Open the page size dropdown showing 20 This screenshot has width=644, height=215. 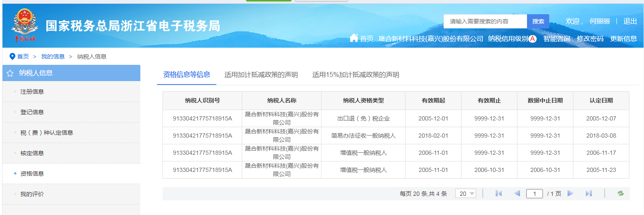click(465, 194)
